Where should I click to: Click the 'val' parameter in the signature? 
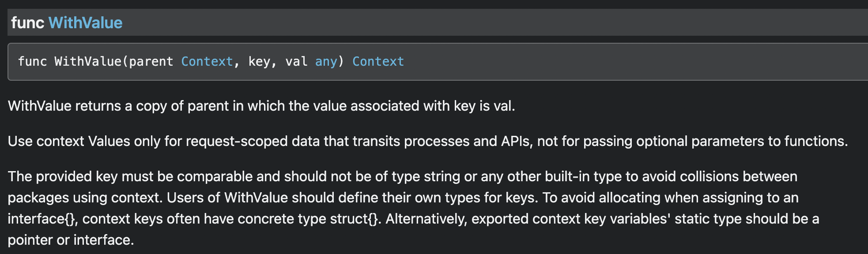[296, 61]
